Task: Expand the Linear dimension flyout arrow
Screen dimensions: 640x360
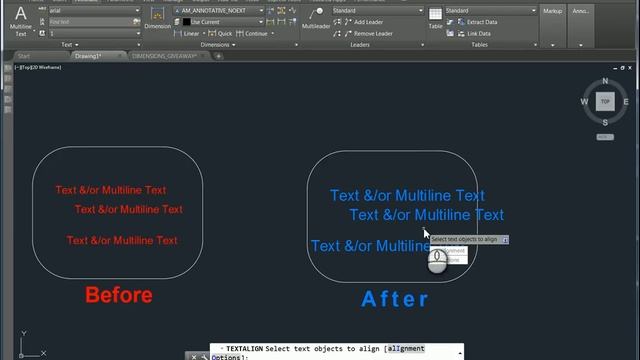Action: [204, 33]
